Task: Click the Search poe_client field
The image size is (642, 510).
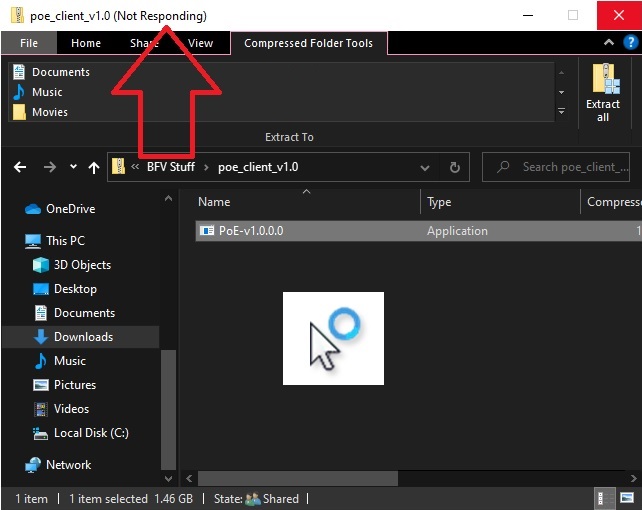Action: pos(556,167)
